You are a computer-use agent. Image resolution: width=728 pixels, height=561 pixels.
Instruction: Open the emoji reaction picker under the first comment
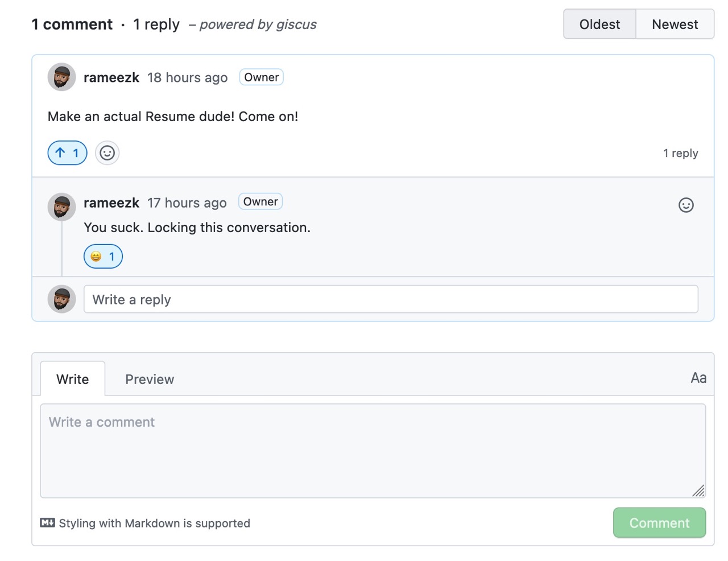pos(107,152)
